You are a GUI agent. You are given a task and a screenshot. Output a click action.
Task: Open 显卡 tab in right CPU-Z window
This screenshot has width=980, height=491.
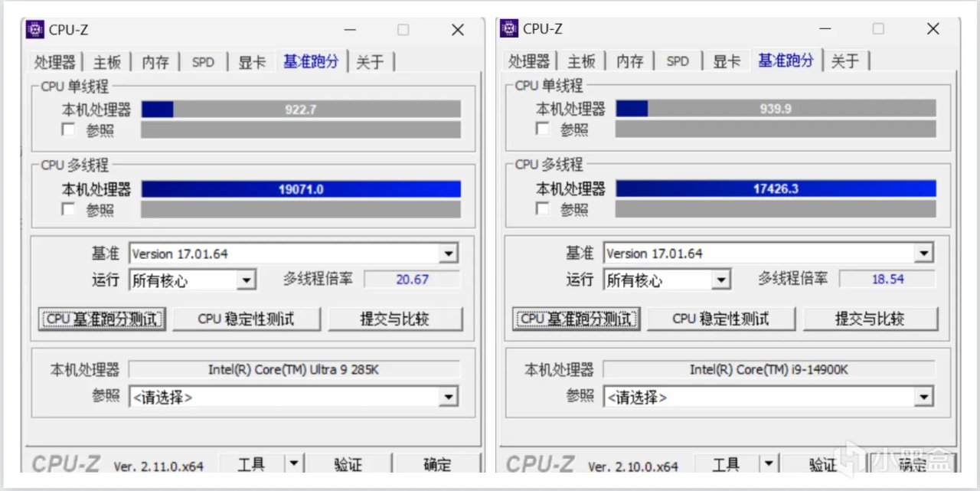(x=726, y=61)
